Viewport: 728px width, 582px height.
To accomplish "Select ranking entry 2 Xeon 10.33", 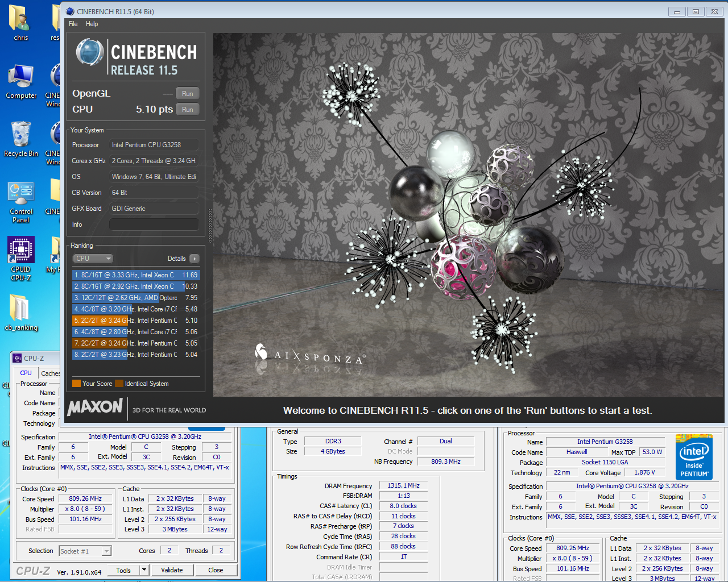I will 136,286.
